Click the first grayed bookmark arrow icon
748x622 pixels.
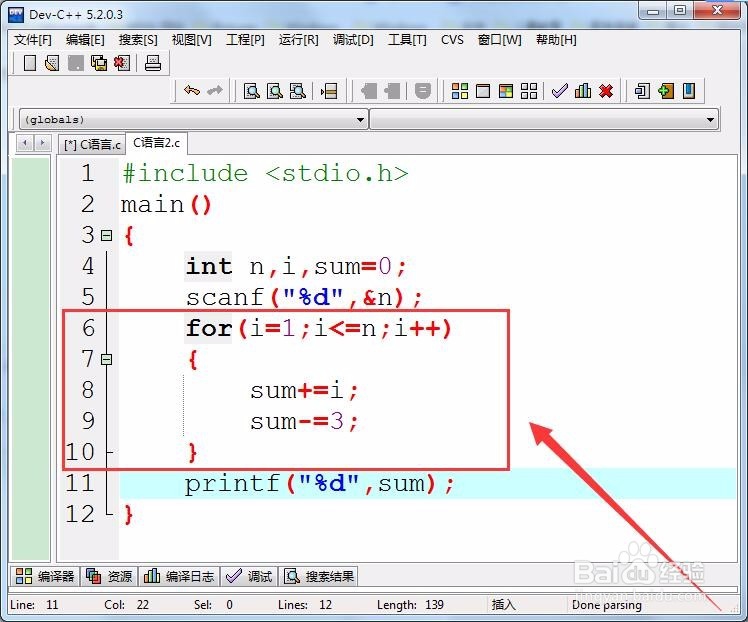point(369,91)
